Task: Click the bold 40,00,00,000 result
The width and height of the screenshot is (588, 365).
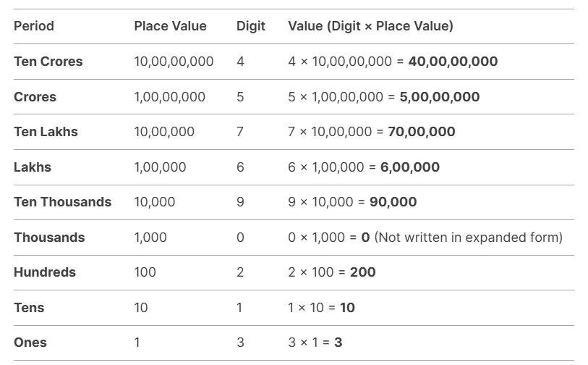Action: [453, 62]
